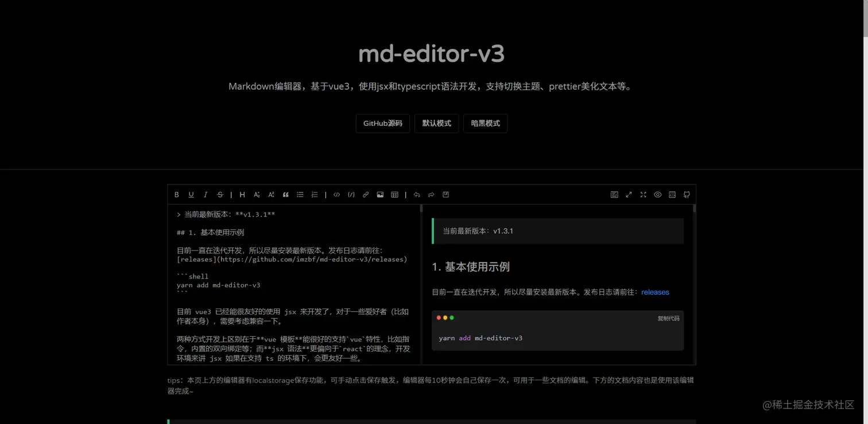Undo the last edit
Screen dimensions: 868x424
click(x=417, y=195)
